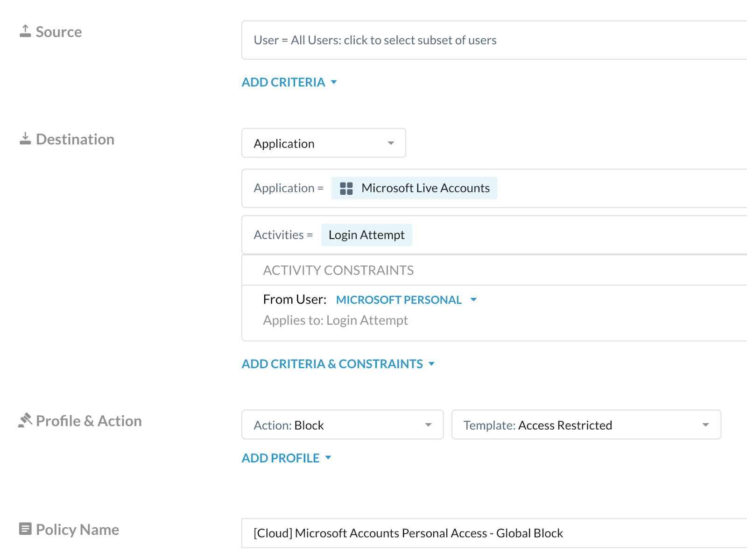Open the MICROSOFT PERSONAL constraint dropdown

coord(406,300)
